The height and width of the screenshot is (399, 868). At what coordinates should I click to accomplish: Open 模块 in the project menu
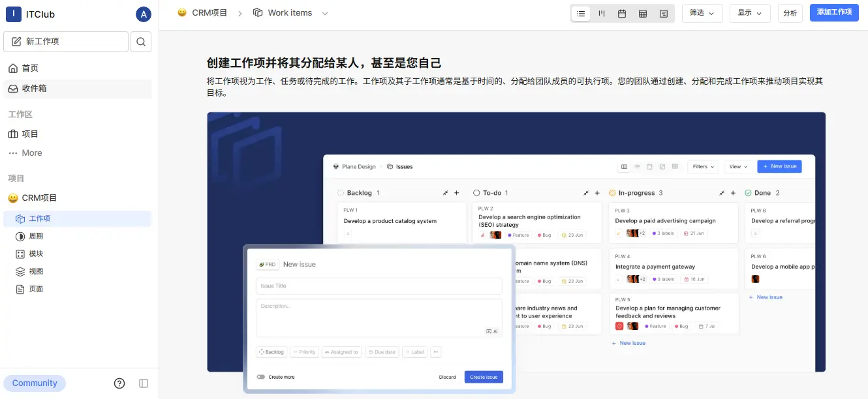pos(36,254)
